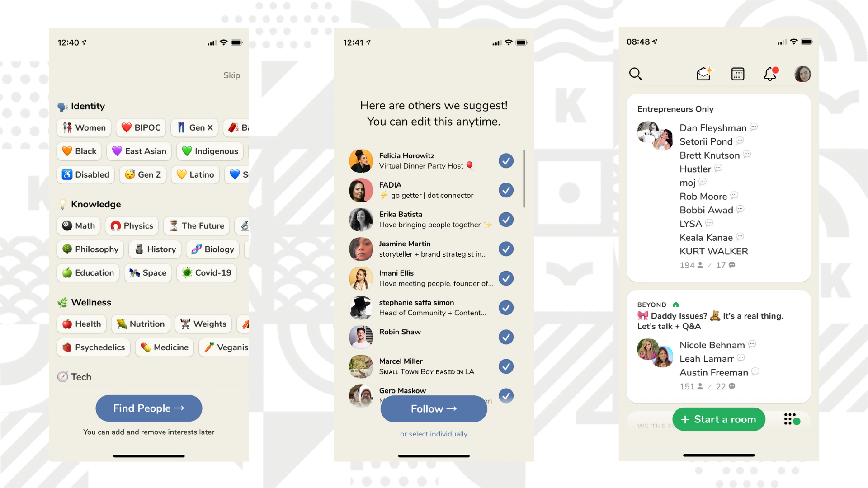View notifications bell icon

point(771,74)
